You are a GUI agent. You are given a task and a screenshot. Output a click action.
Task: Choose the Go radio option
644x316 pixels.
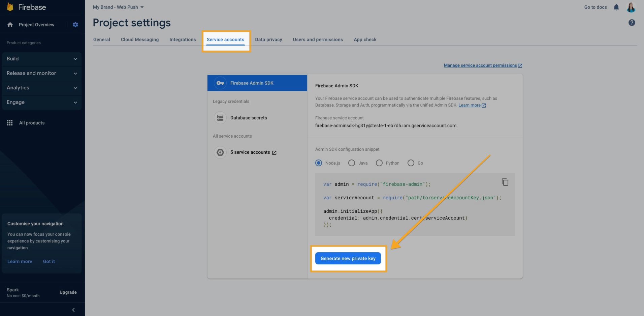point(411,163)
